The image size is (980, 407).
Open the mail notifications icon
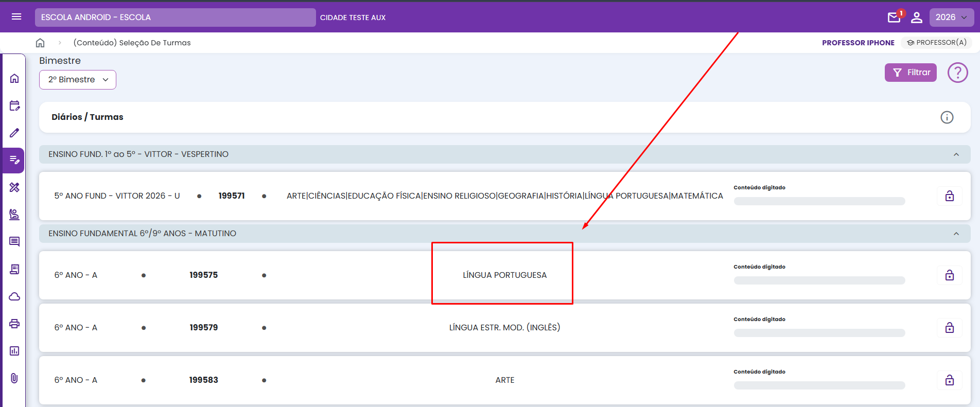click(894, 17)
